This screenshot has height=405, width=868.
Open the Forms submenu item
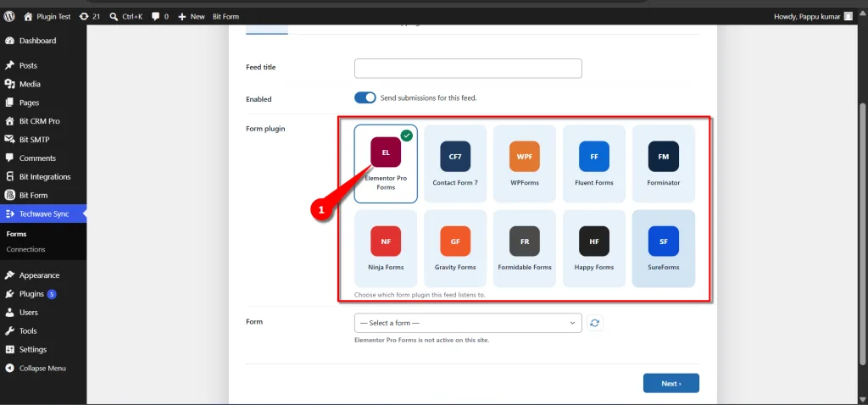17,234
